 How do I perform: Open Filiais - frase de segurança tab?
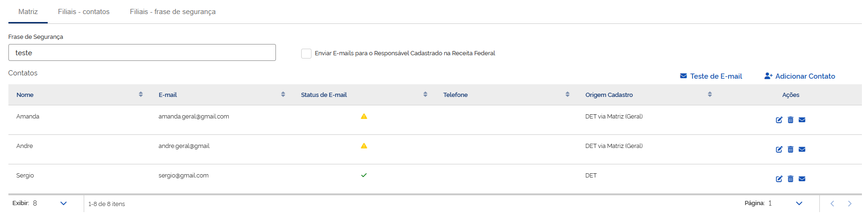[173, 12]
